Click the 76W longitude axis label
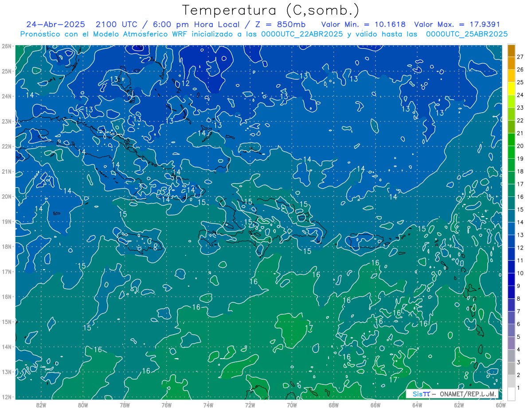The height and width of the screenshot is (411, 532). pyautogui.click(x=166, y=405)
